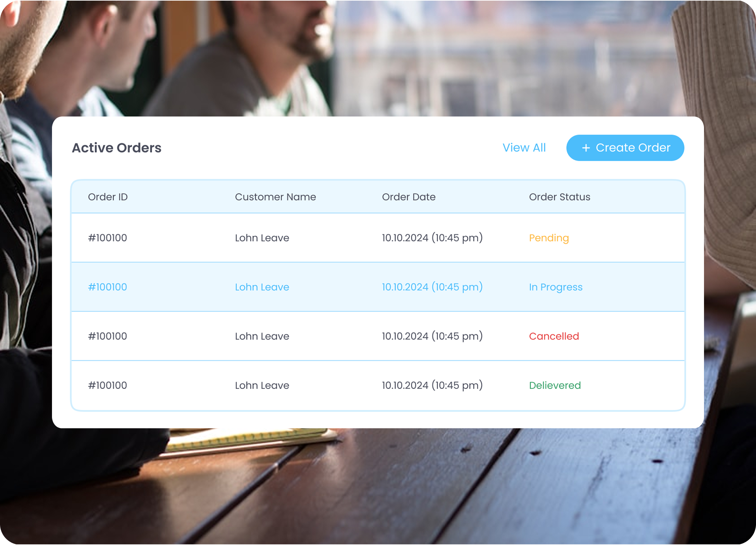Click order date in the In Progress row

(432, 287)
